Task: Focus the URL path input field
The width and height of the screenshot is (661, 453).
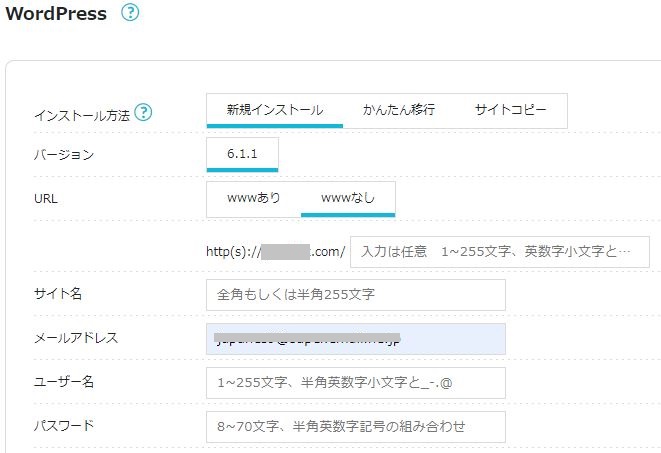Action: click(500, 252)
